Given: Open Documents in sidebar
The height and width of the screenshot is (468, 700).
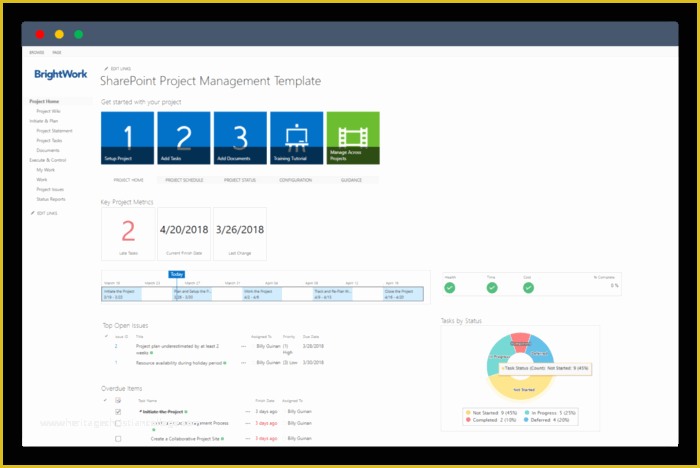Looking at the screenshot, I should [48, 150].
